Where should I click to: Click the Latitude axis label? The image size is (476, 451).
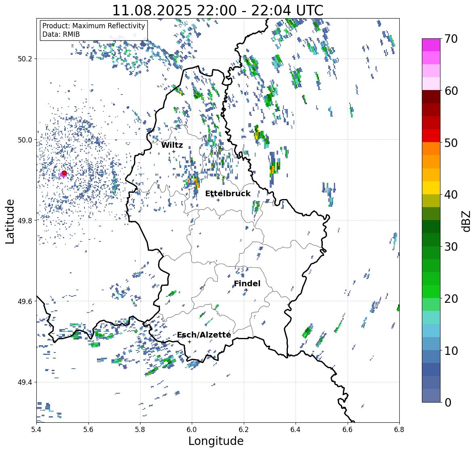(x=10, y=221)
